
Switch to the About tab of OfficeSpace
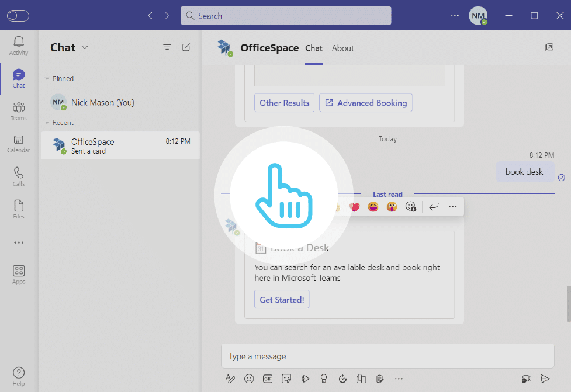(x=342, y=48)
